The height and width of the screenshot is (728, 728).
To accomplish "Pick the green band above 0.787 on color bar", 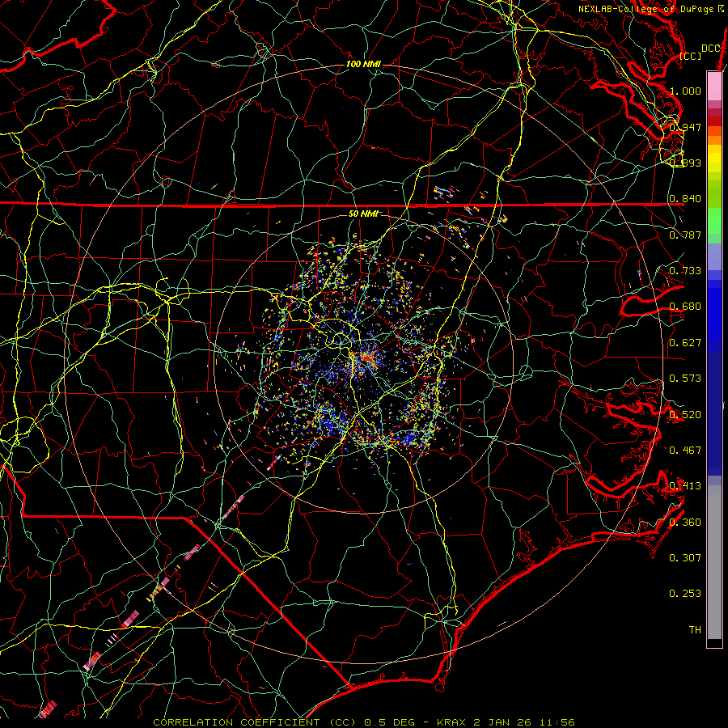I will coord(714,221).
